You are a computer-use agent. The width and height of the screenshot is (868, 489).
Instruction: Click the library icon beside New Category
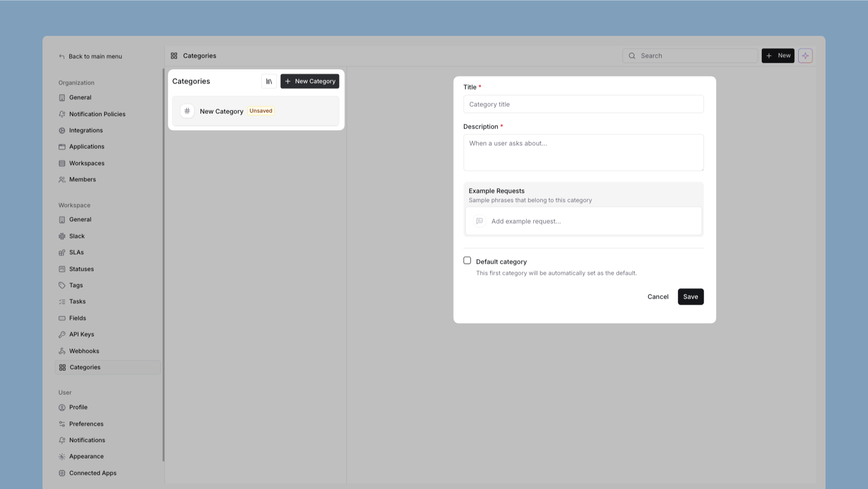269,81
